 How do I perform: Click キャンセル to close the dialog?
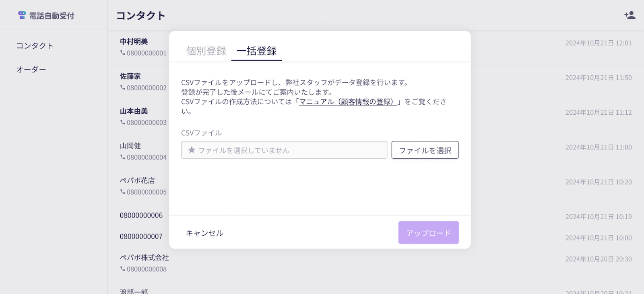click(204, 233)
